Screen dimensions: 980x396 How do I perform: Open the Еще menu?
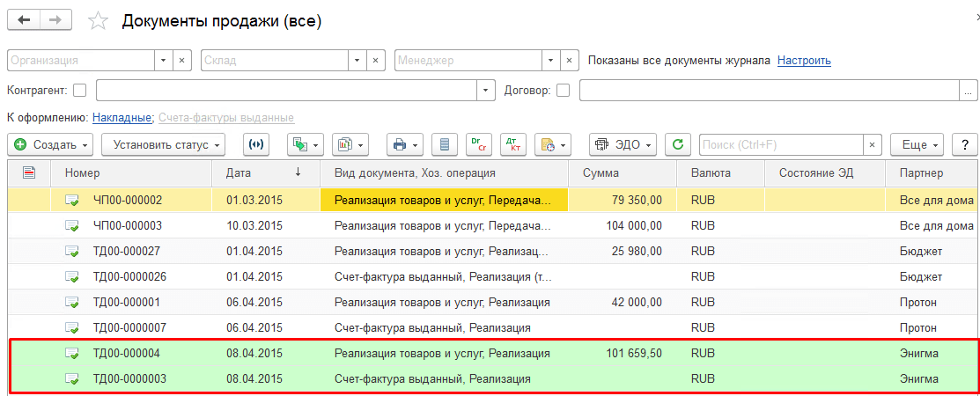pyautogui.click(x=917, y=144)
